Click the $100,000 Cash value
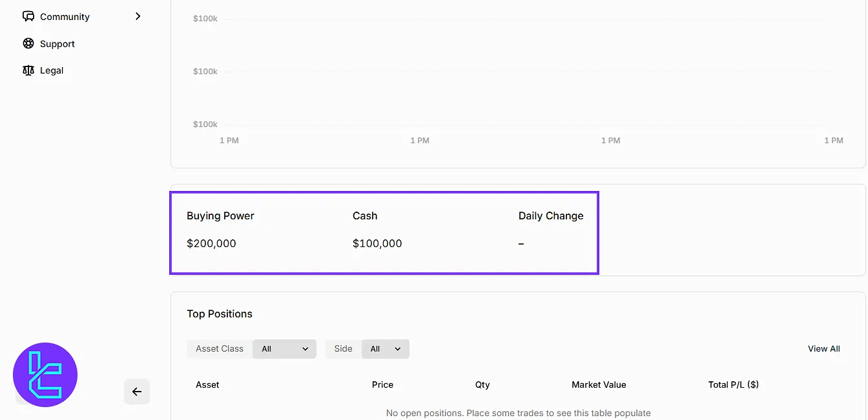The image size is (868, 420). [x=377, y=244]
